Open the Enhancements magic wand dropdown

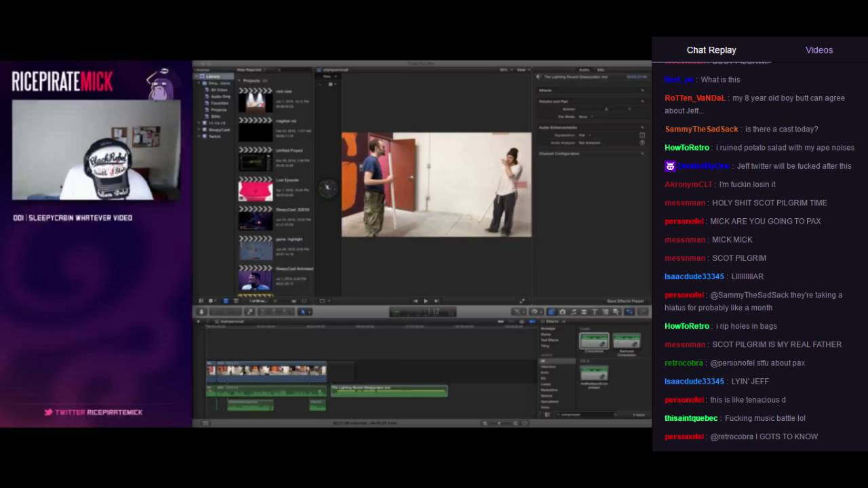(x=519, y=312)
